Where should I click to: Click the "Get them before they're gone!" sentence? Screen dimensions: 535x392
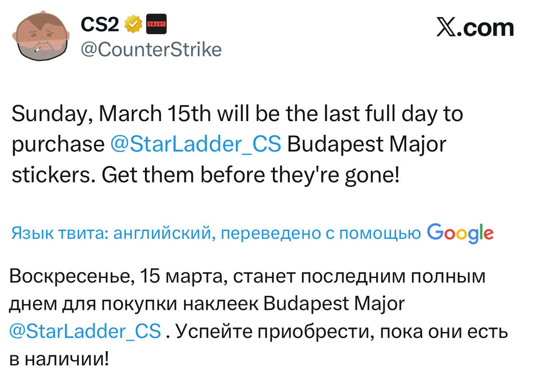(x=251, y=175)
